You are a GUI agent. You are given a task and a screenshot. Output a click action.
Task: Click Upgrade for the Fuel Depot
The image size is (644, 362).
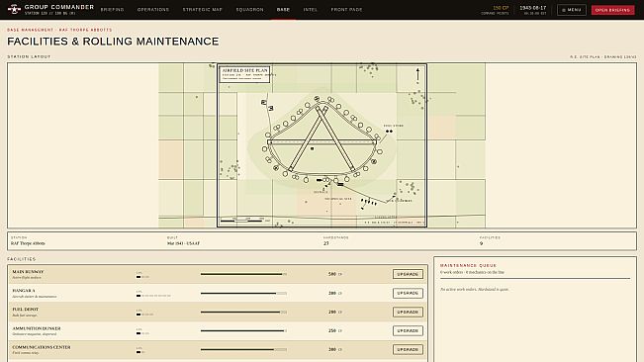pyautogui.click(x=408, y=312)
